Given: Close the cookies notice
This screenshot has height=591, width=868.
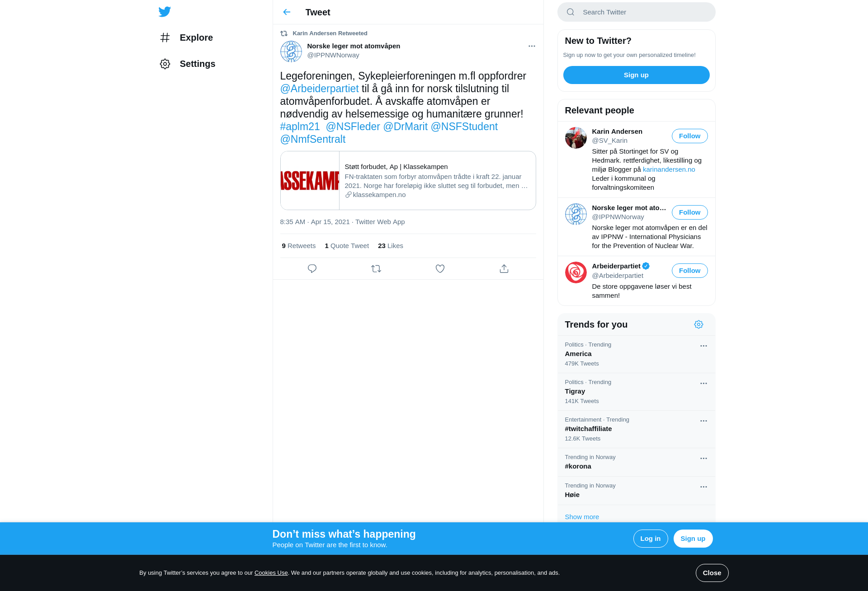Looking at the screenshot, I should coord(712,573).
